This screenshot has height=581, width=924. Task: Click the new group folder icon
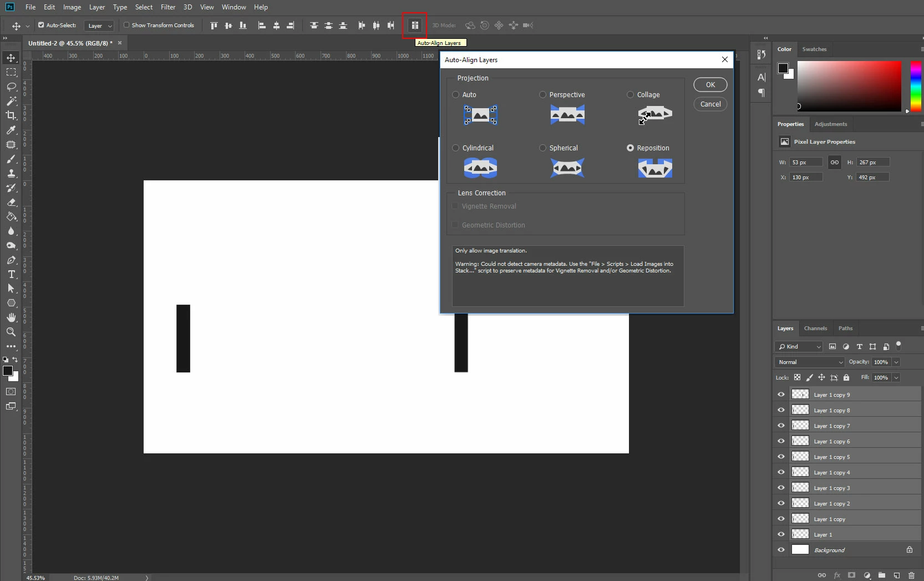(x=882, y=575)
